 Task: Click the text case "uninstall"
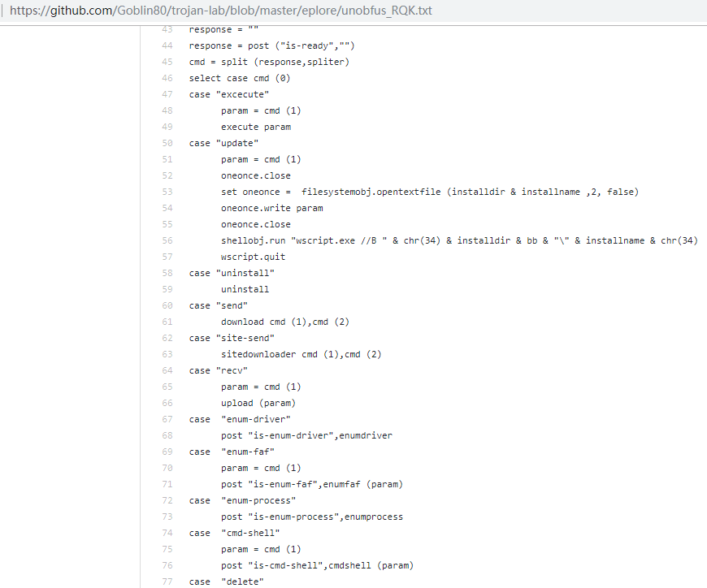[232, 273]
